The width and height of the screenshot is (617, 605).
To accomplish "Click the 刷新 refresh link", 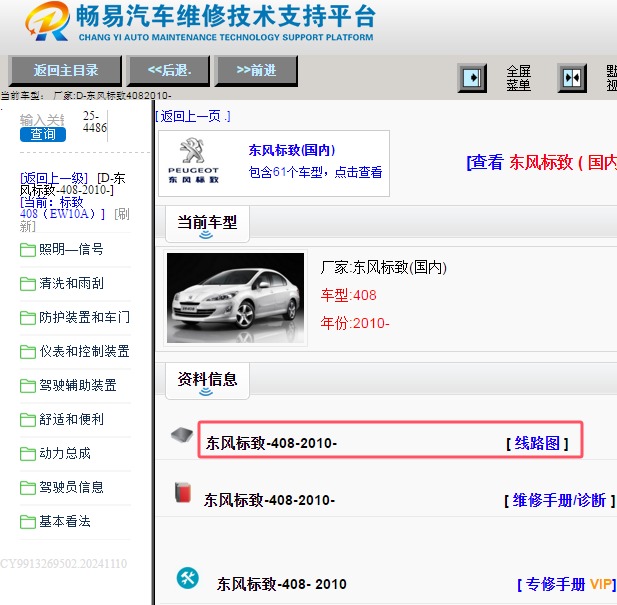I will 75,220.
